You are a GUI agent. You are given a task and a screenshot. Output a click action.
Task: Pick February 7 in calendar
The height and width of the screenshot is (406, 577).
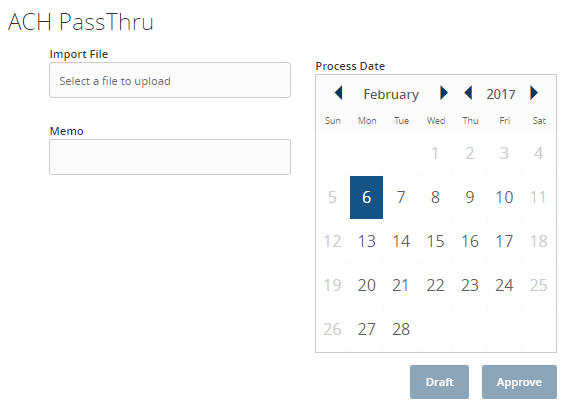click(401, 197)
